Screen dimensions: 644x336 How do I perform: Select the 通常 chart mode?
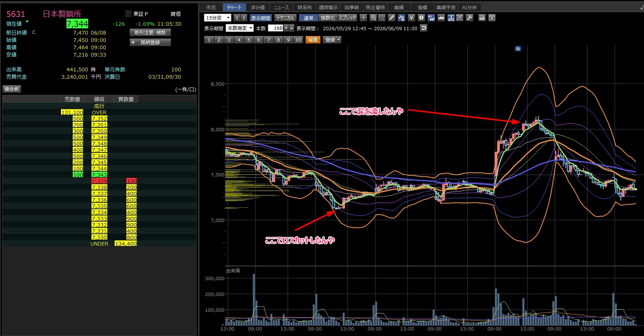pyautogui.click(x=309, y=18)
